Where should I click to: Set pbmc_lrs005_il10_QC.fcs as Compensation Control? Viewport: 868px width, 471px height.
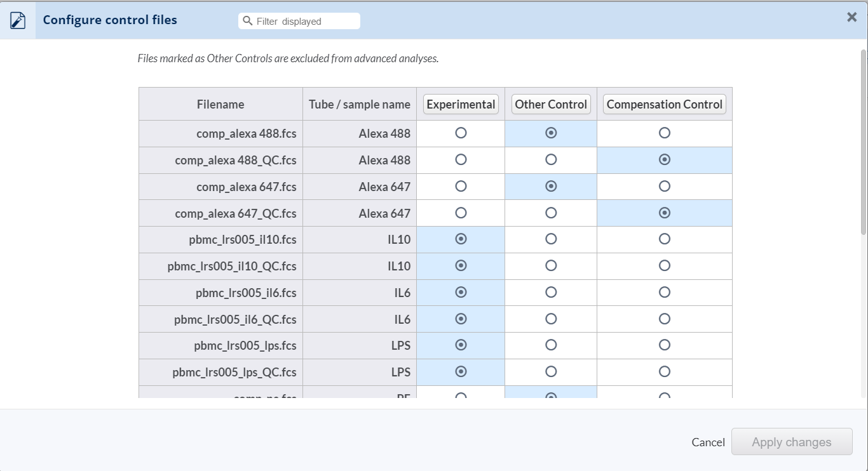click(x=664, y=266)
